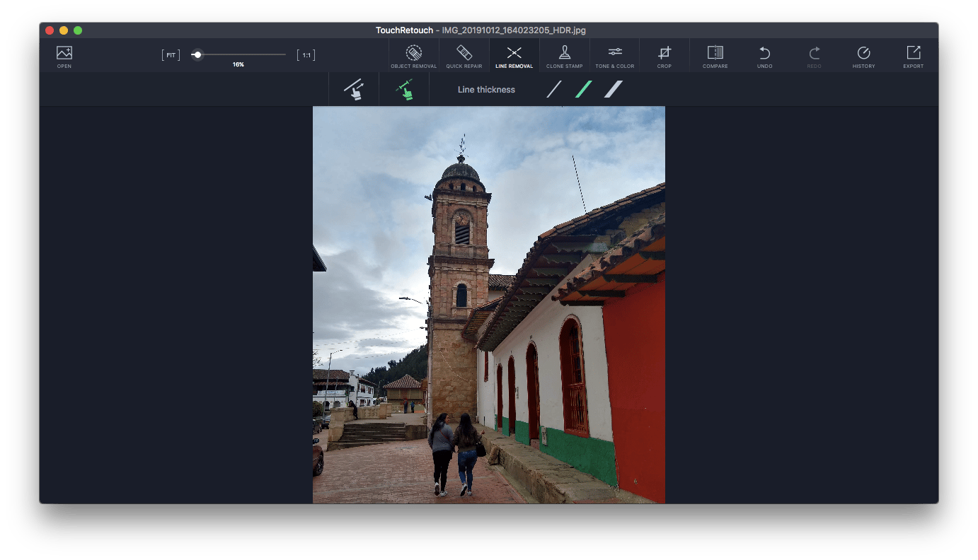Click the macOS green fullscreen button
Viewport: 978px width, 560px height.
point(78,30)
